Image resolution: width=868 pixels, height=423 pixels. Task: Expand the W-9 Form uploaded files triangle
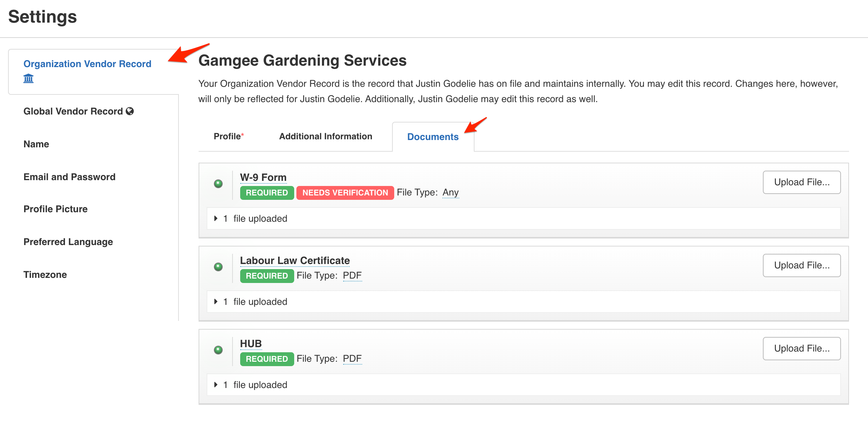click(x=216, y=218)
